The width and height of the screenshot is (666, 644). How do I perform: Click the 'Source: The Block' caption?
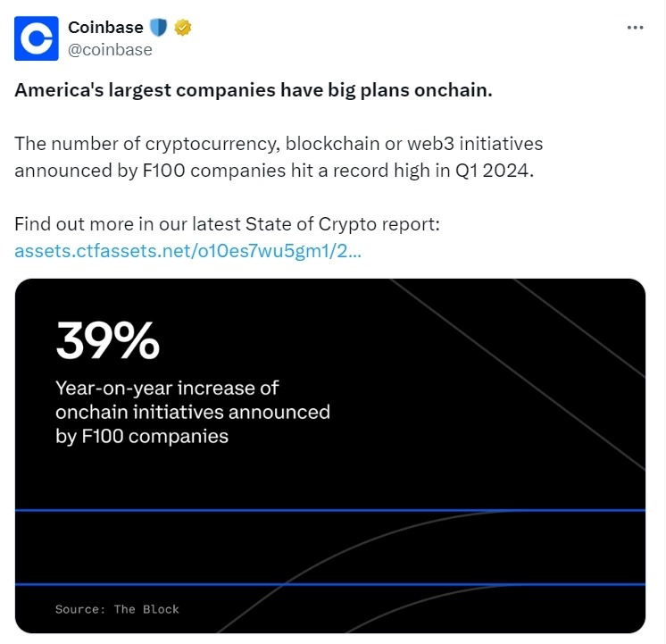pos(117,609)
